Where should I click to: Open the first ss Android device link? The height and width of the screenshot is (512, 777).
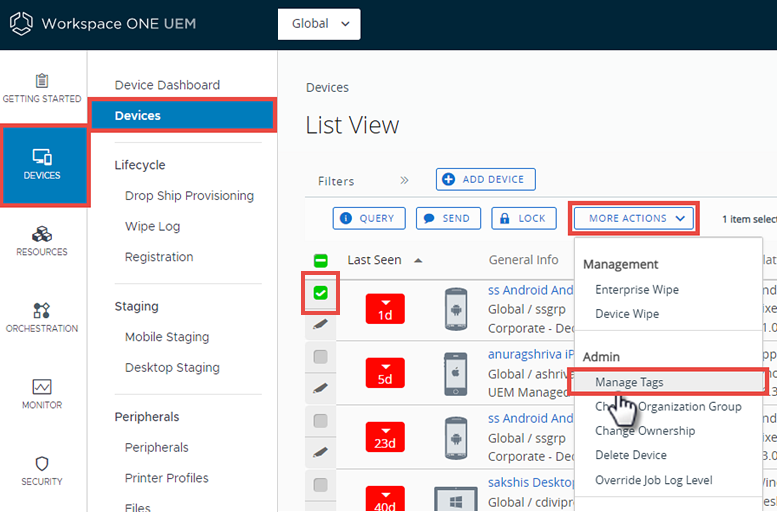click(x=531, y=290)
